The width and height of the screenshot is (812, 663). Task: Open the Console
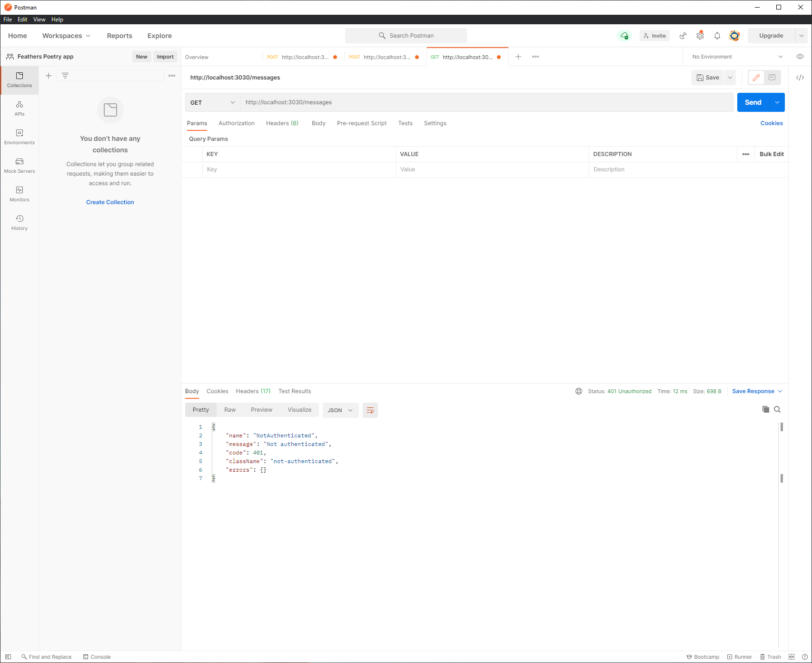[x=97, y=657]
